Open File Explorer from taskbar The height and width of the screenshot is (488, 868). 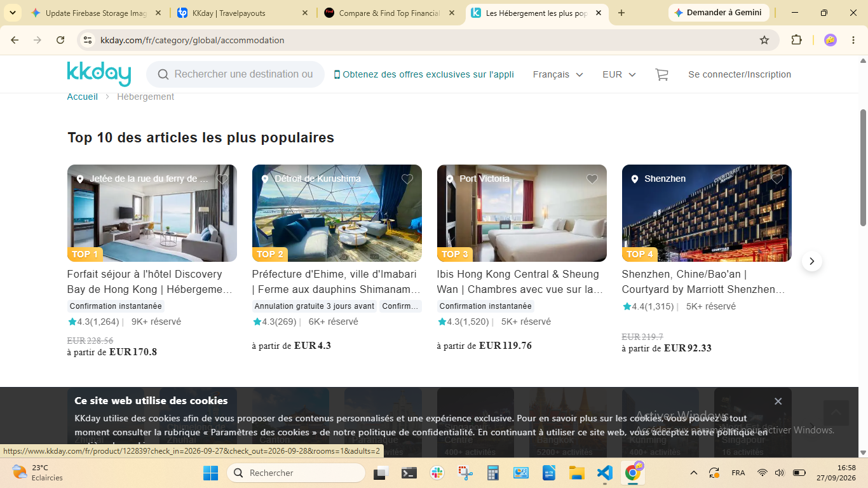pyautogui.click(x=576, y=473)
